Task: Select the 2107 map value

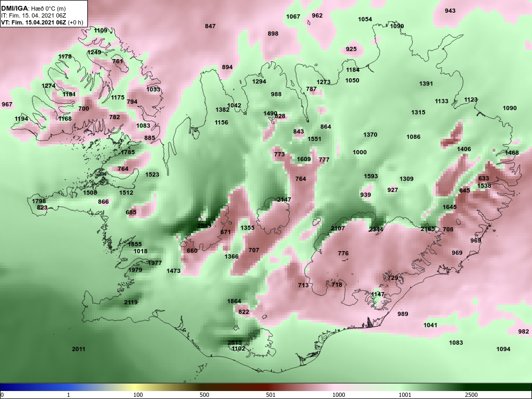Action: point(338,228)
